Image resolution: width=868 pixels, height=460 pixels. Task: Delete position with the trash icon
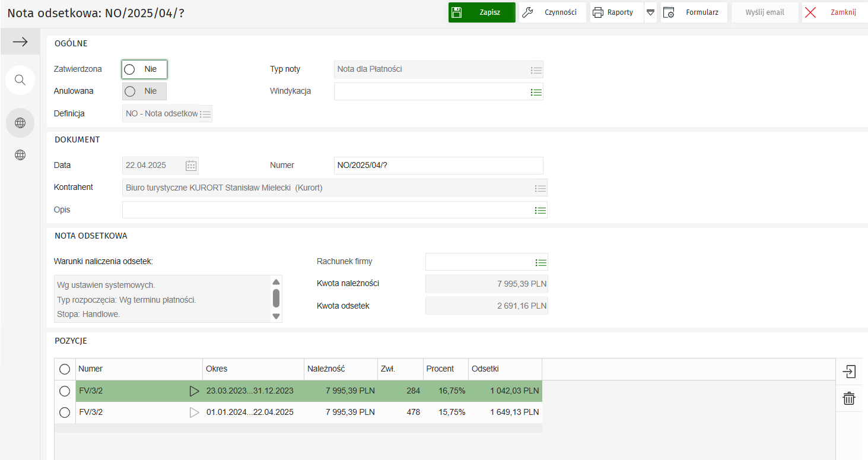pos(849,398)
